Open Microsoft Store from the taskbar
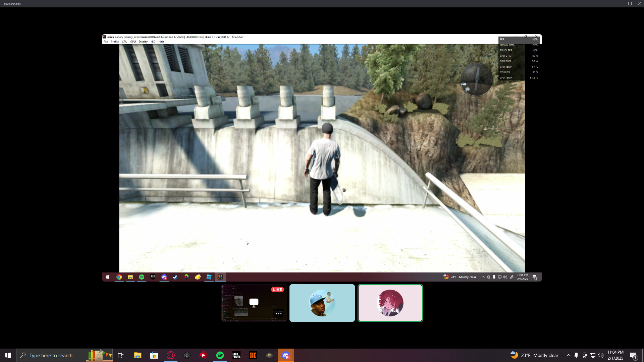The width and height of the screenshot is (644, 362). coord(154,355)
